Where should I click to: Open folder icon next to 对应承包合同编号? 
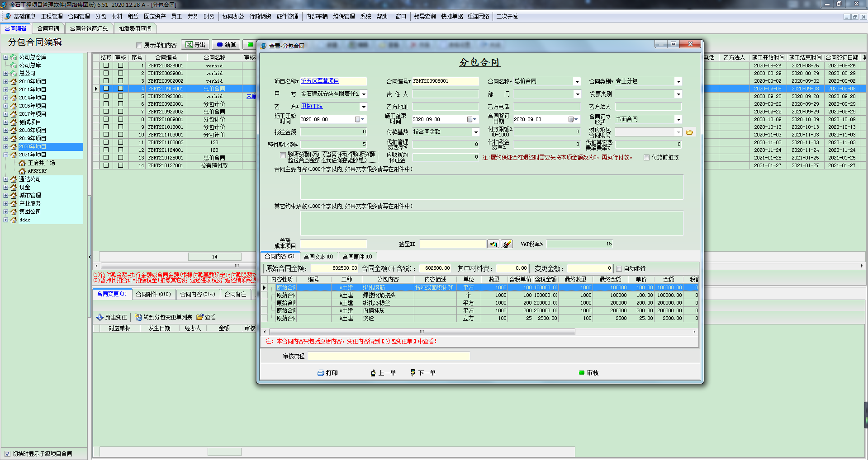tap(689, 132)
